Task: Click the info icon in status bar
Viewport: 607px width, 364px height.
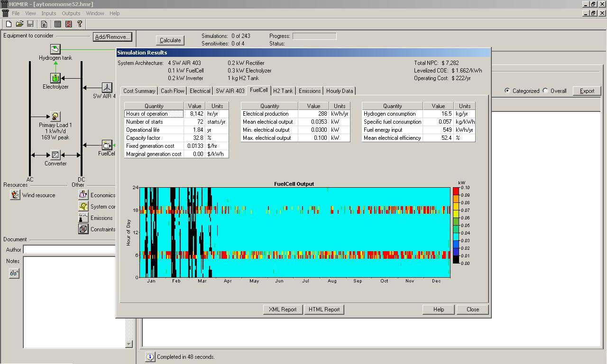Action: (x=150, y=357)
